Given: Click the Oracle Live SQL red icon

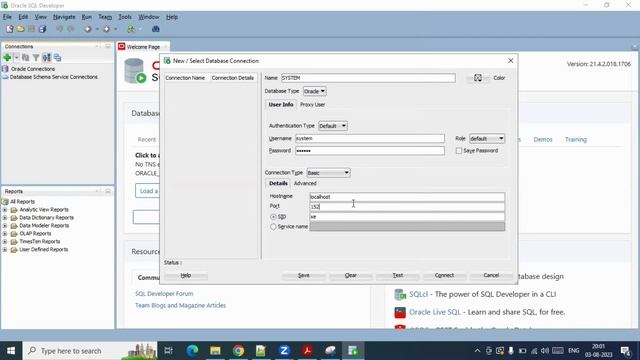Looking at the screenshot, I should click(x=400, y=312).
